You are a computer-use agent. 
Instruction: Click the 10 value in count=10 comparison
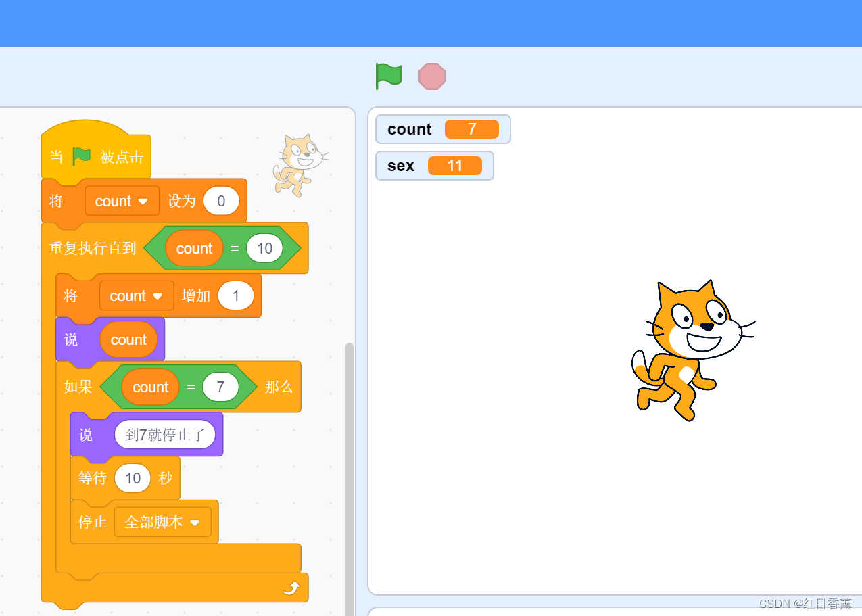[264, 248]
